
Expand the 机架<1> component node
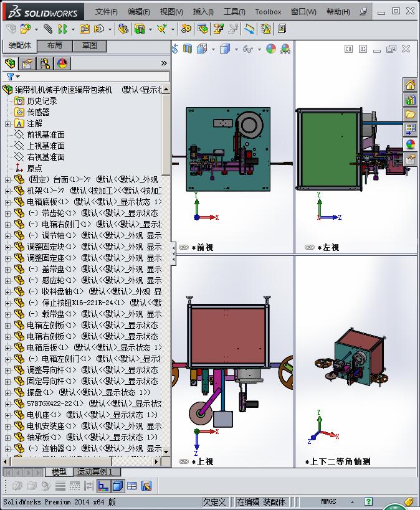(8, 191)
